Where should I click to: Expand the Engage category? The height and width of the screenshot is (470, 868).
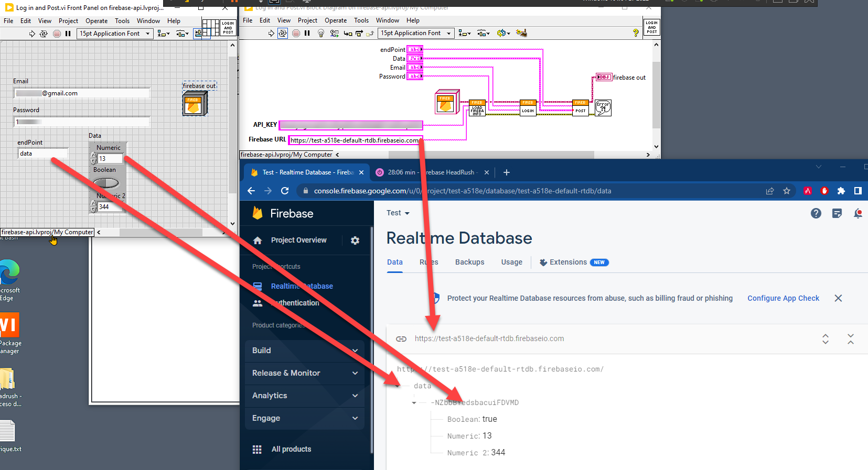point(305,418)
